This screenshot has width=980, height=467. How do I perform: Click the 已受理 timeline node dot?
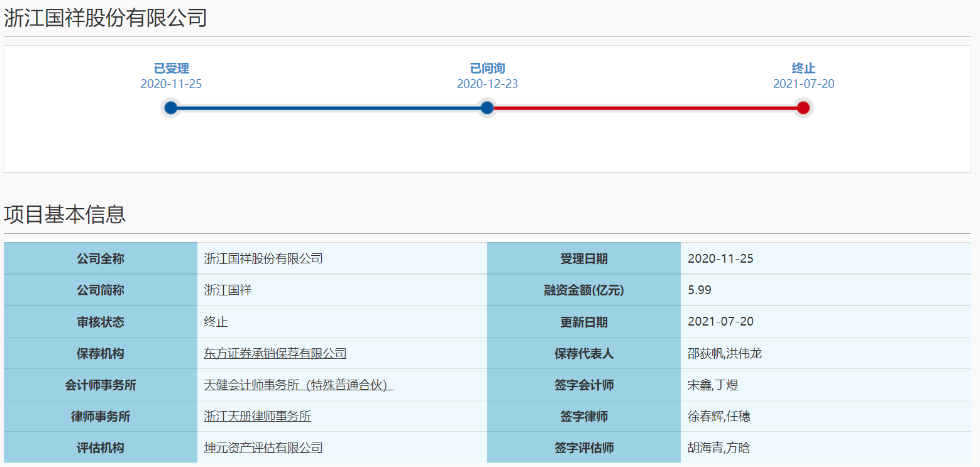tap(171, 108)
